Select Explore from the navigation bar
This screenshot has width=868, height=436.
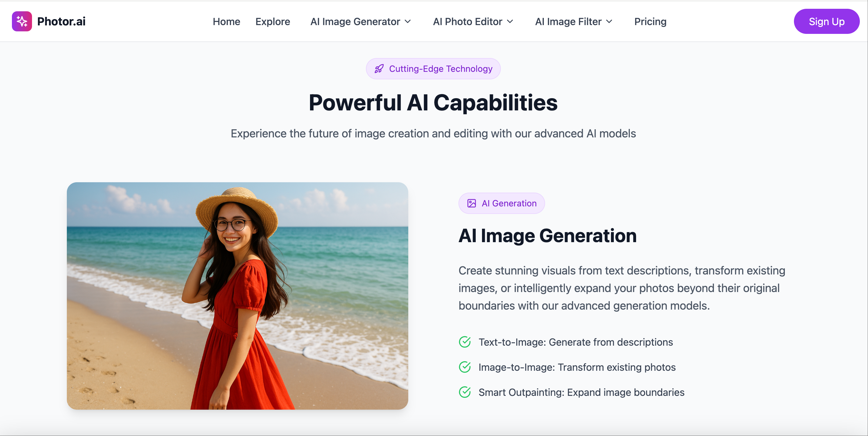[273, 21]
